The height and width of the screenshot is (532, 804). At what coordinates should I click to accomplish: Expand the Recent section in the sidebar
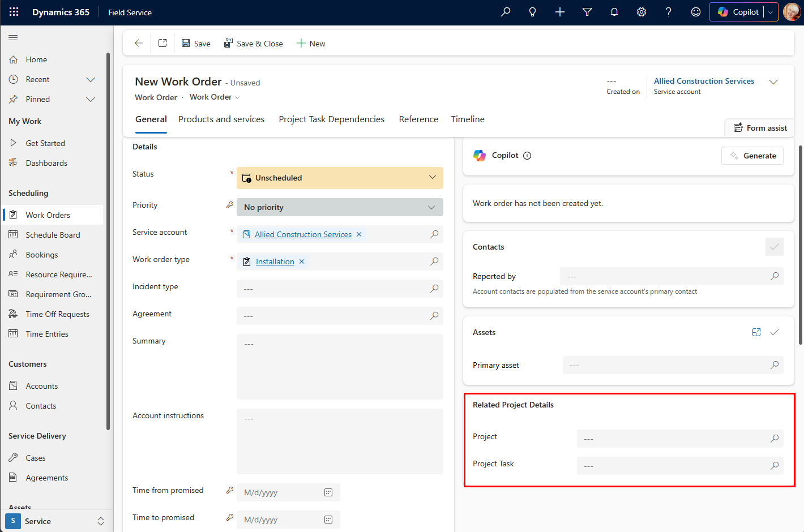(x=91, y=79)
